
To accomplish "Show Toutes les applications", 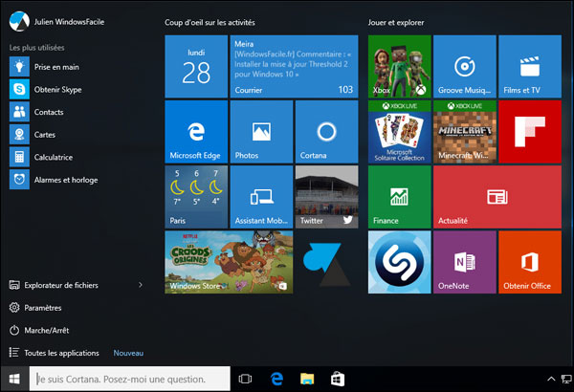I will [x=54, y=353].
